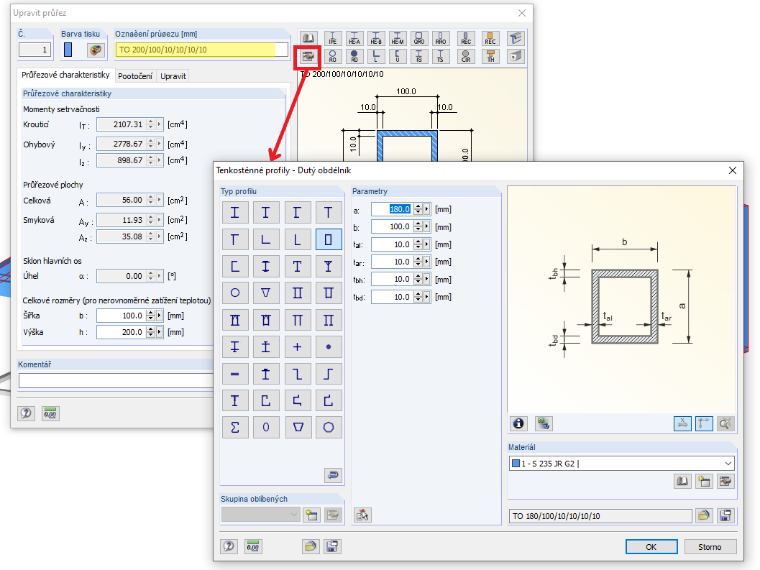Click the section info icon below preview
Viewport: 760px width, 570px height.
pyautogui.click(x=518, y=424)
